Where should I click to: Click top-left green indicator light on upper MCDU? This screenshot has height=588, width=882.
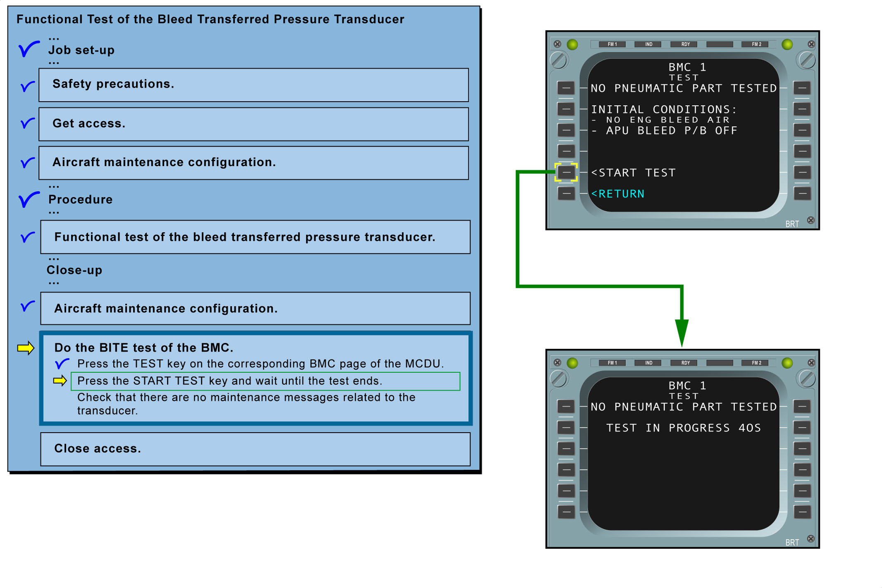tap(572, 45)
